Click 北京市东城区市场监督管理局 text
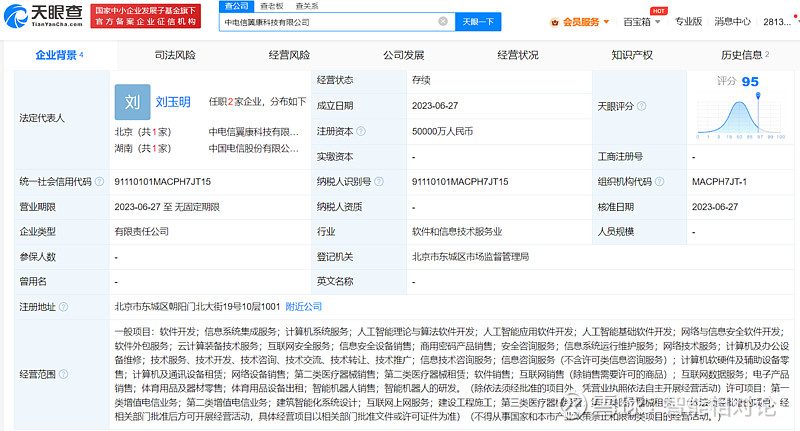This screenshot has height=431, width=800. [470, 257]
